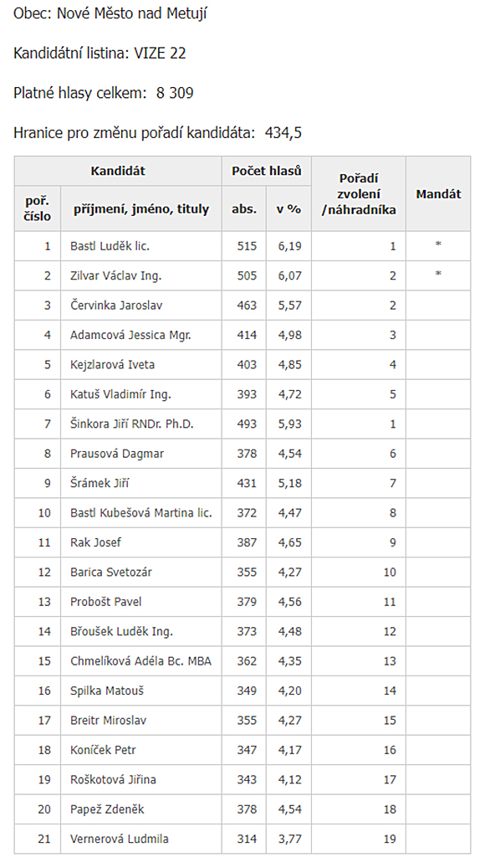
Task: Click the poř. číslo sub-header
Action: tap(38, 208)
